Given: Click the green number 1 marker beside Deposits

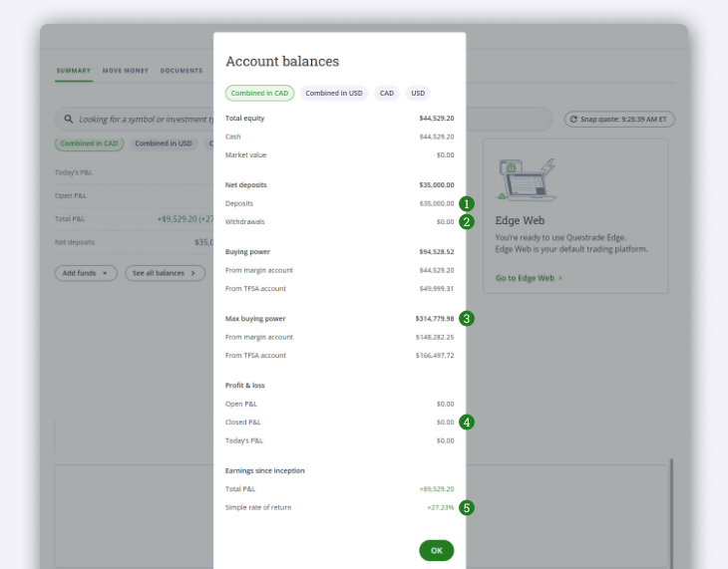Looking at the screenshot, I should click(x=467, y=203).
